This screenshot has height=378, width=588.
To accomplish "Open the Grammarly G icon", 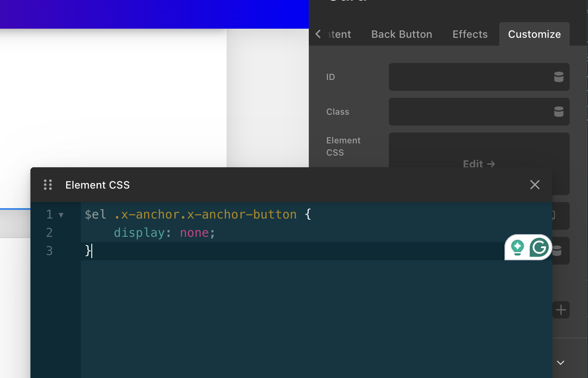I will [x=539, y=248].
